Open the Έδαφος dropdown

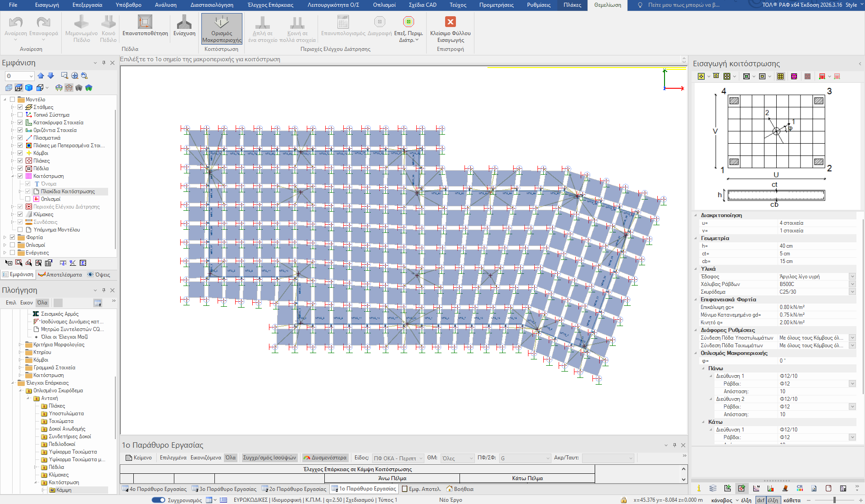pyautogui.click(x=852, y=277)
